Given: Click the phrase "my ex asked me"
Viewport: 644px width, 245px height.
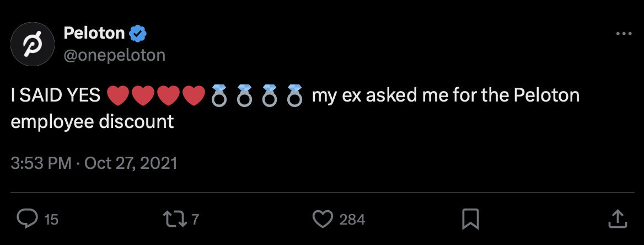Looking at the screenshot, I should pos(375,97).
